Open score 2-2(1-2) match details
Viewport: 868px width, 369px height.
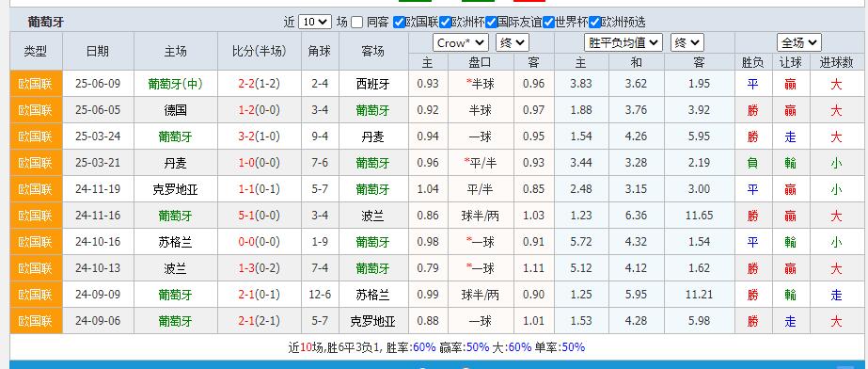coord(259,84)
